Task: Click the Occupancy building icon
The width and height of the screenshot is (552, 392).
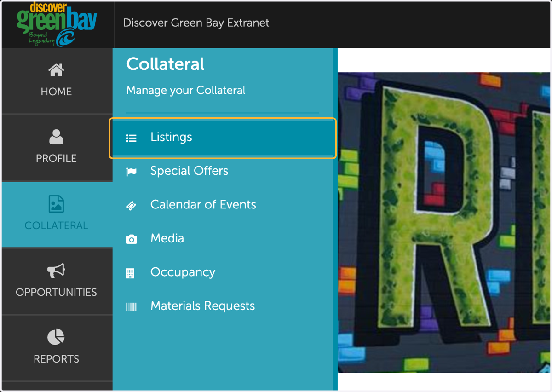Action: tap(131, 273)
